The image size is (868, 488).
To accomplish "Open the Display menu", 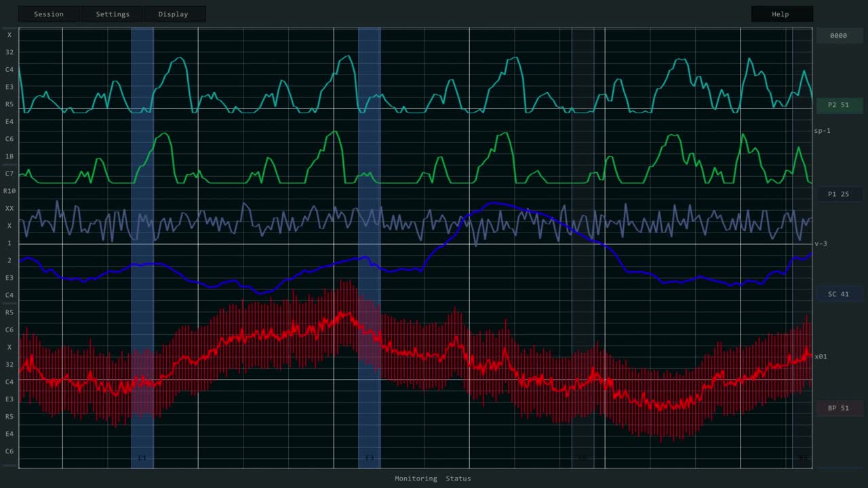I will pyautogui.click(x=174, y=14).
